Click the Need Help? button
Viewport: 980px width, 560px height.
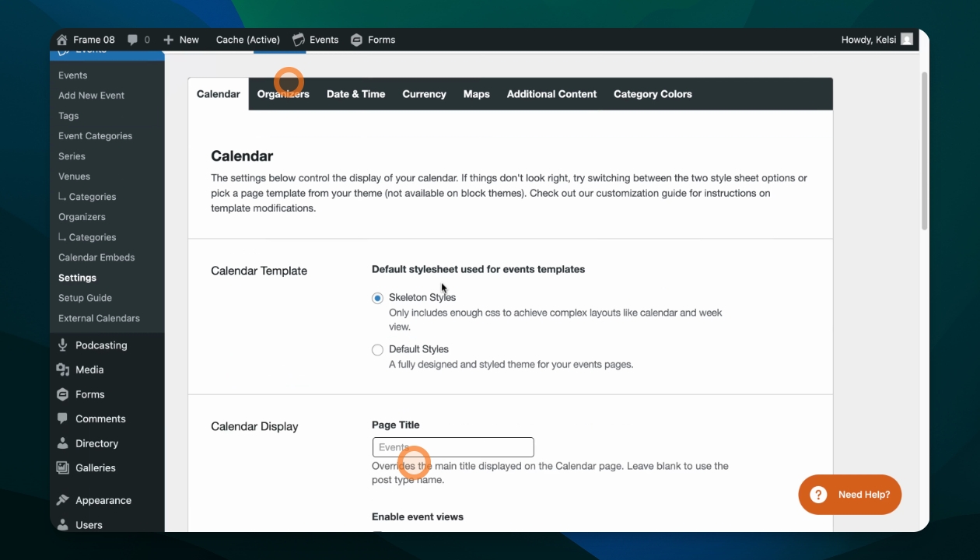[x=850, y=495]
